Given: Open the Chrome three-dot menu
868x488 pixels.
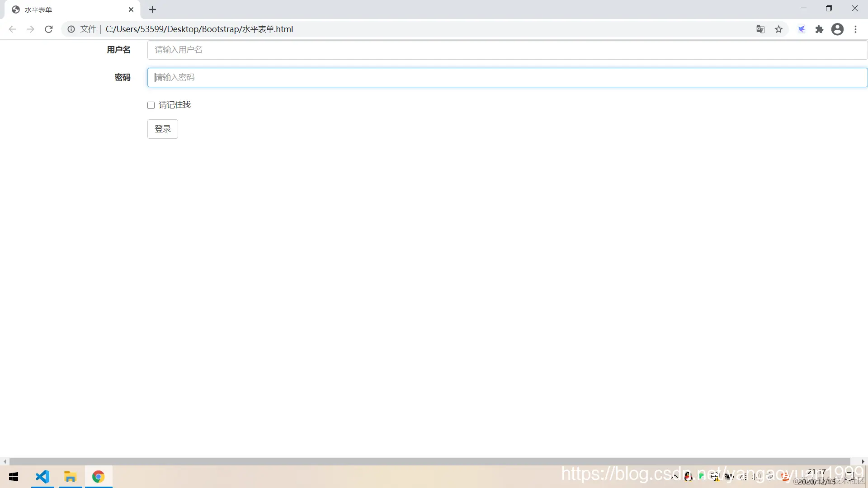Looking at the screenshot, I should pos(855,29).
